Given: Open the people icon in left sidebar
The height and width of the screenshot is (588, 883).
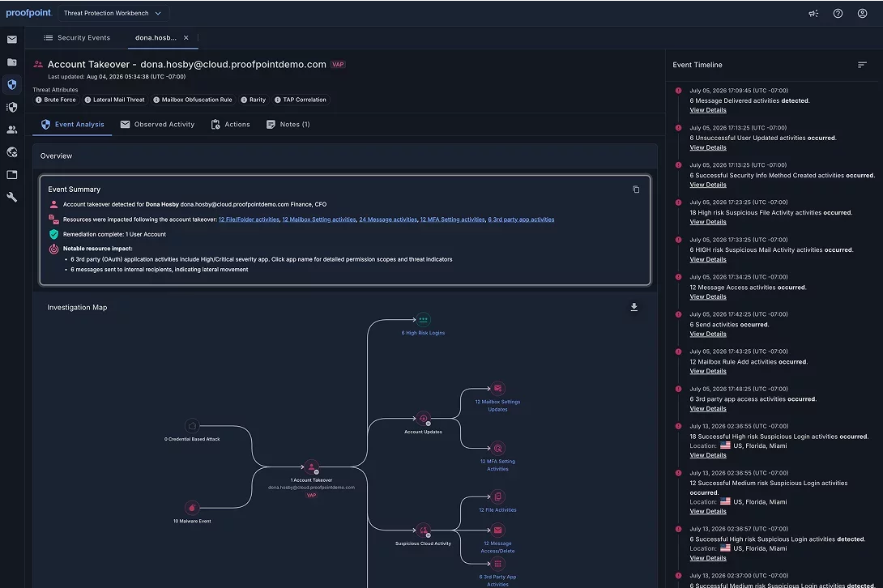Looking at the screenshot, I should click(x=12, y=130).
